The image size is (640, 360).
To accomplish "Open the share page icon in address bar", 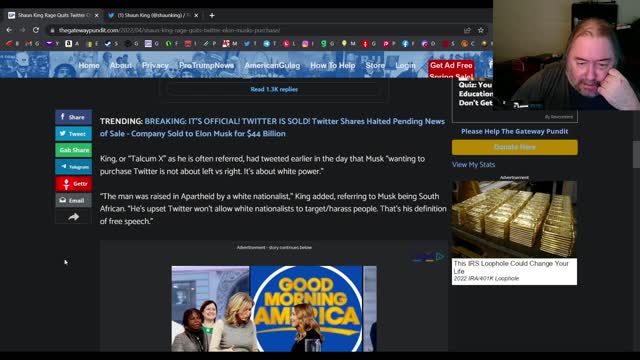I will (467, 30).
